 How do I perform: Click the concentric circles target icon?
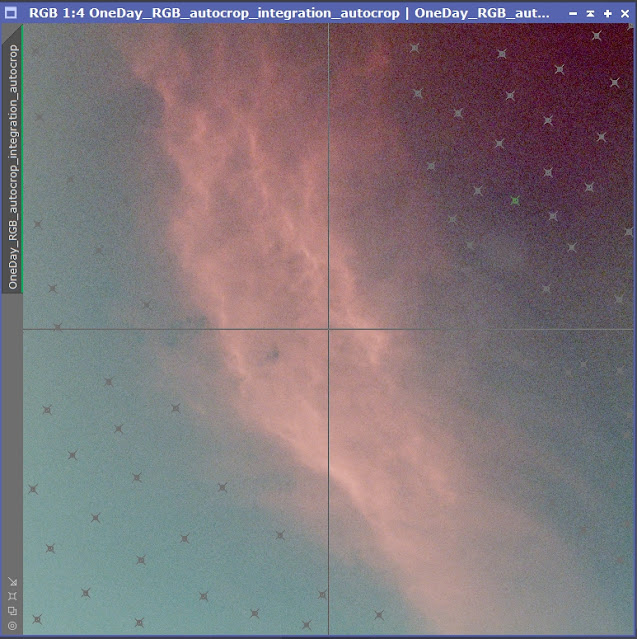(x=13, y=626)
